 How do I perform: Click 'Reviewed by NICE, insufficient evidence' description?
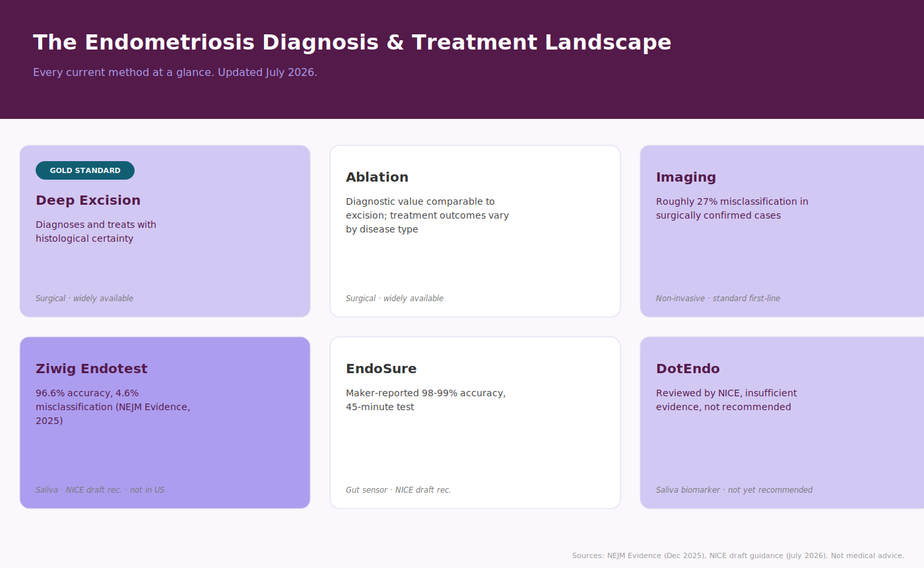726,400
